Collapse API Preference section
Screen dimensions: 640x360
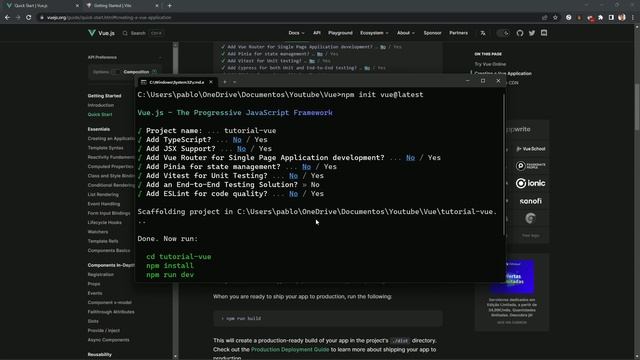click(x=160, y=57)
